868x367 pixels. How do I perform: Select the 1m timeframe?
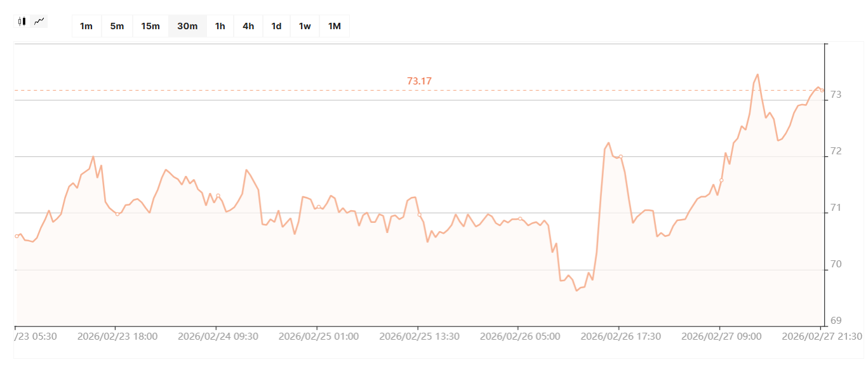86,26
